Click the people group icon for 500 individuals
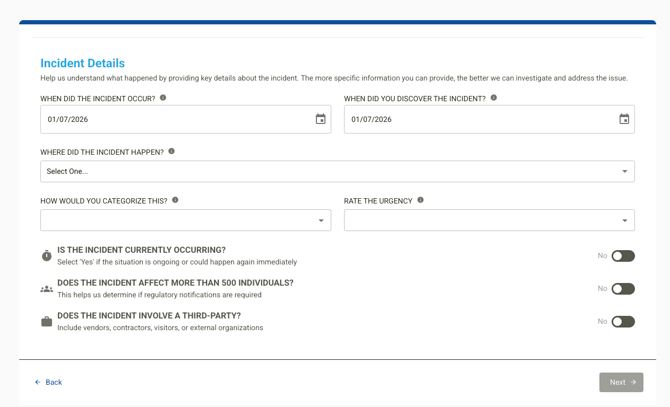The width and height of the screenshot is (670, 407). (x=47, y=289)
